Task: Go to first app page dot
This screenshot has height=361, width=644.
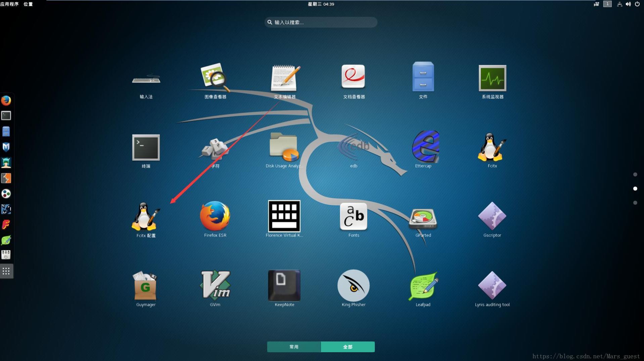Action: coord(635,174)
